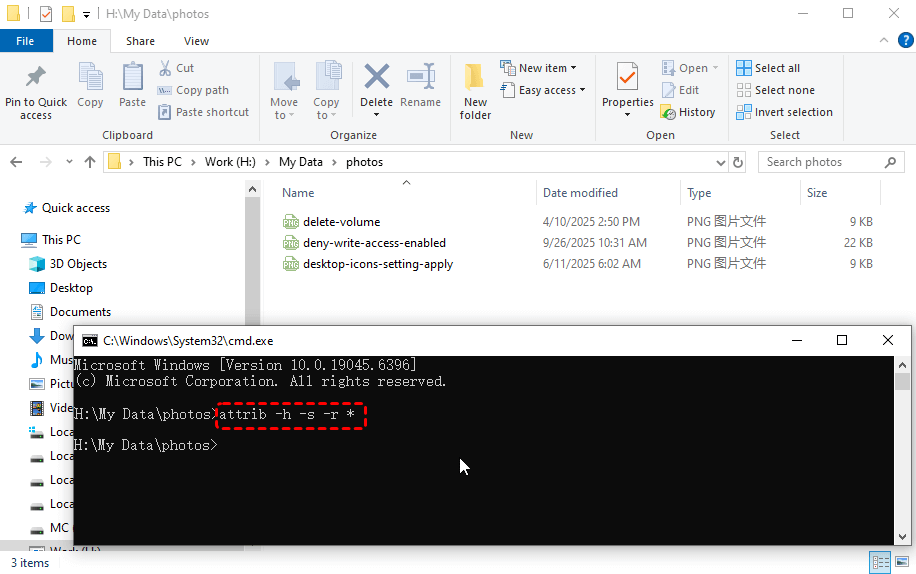
Task: Switch to details view layout
Action: pyautogui.click(x=880, y=562)
